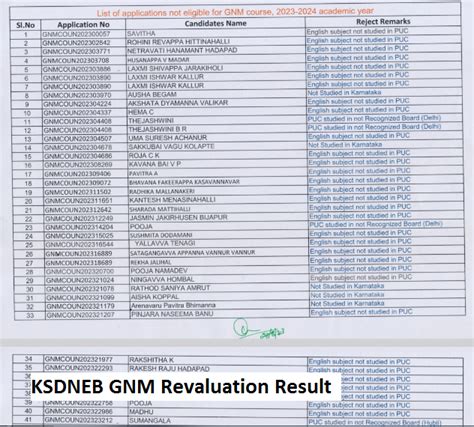Click 'Not Studied in Karnataka' in AUSHA BEGAM row
The width and height of the screenshot is (474, 427).
pos(344,93)
